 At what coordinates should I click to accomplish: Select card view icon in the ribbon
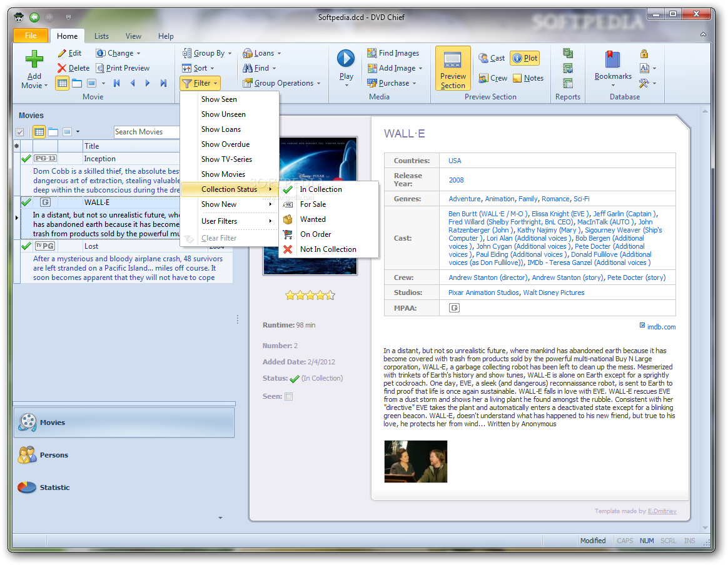[77, 83]
